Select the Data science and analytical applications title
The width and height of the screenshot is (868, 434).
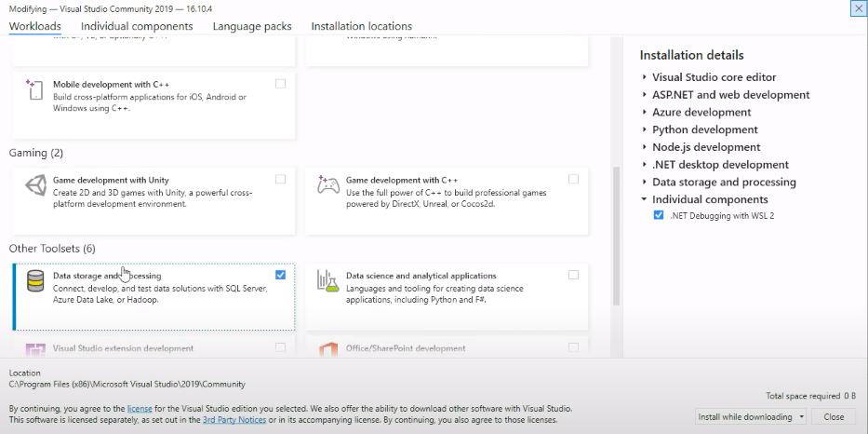(x=421, y=276)
